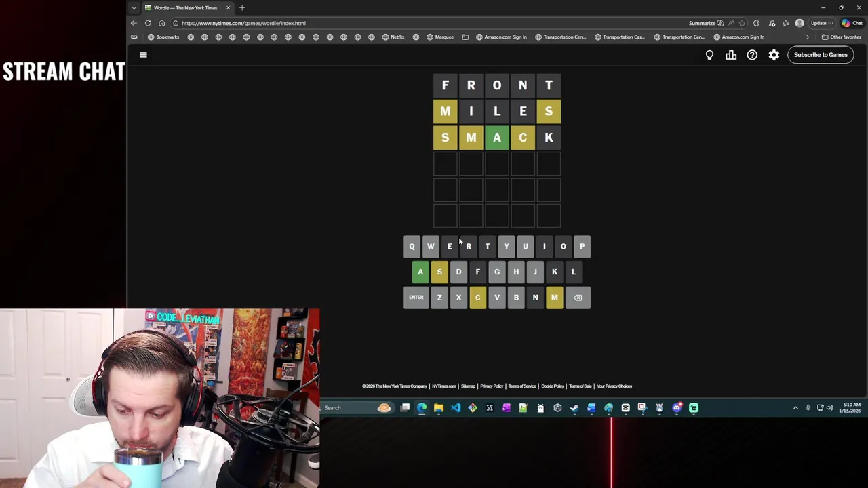This screenshot has height=488, width=868.
Task: Open the Cookie Policy footer link
Action: [x=553, y=386]
